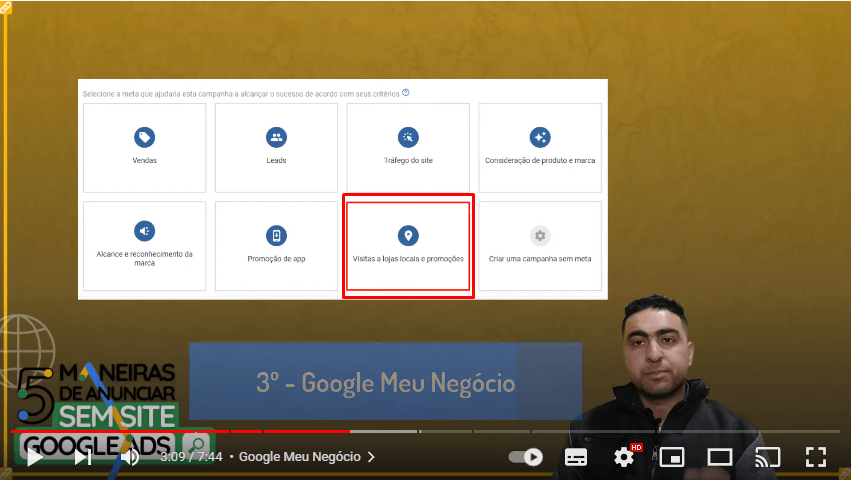Open the Google Meu Negócio chapter title
Viewport: 851px width, 480px height.
(300, 457)
